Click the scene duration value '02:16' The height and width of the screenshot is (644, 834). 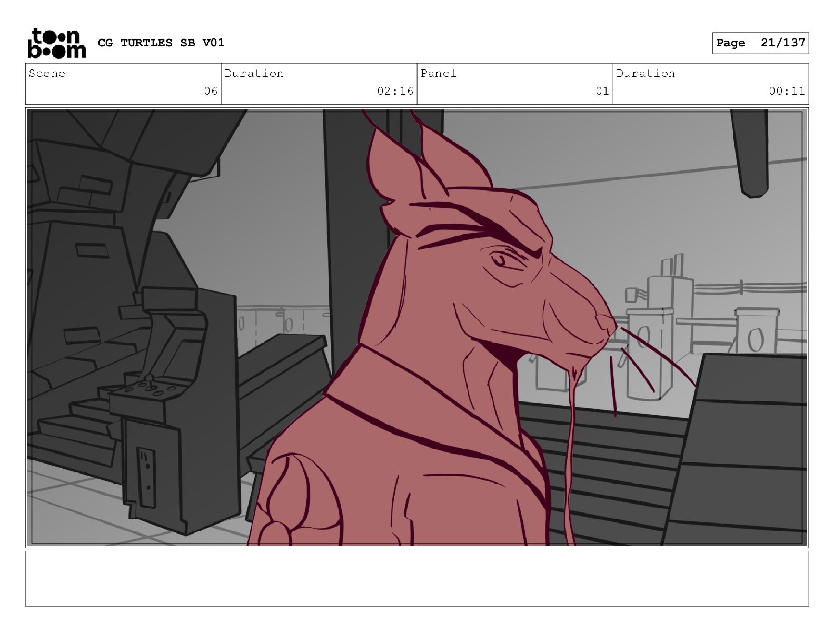click(395, 91)
